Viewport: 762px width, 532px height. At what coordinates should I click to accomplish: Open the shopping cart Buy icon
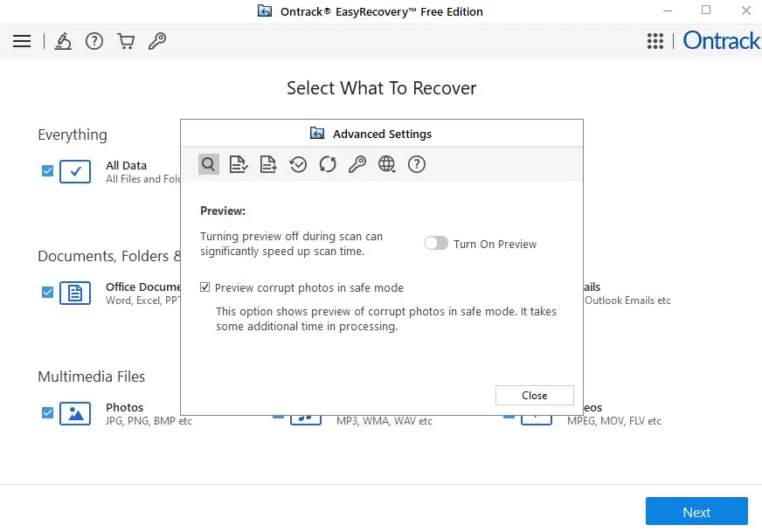126,41
